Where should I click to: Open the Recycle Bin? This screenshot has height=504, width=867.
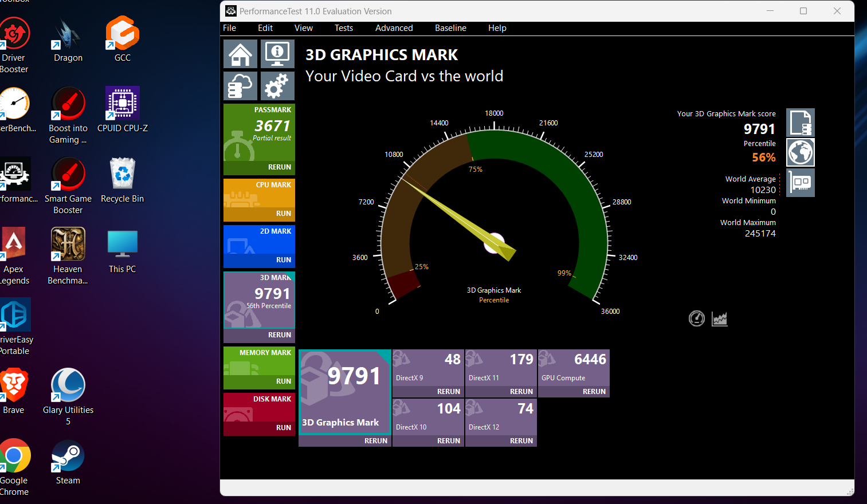(x=123, y=180)
